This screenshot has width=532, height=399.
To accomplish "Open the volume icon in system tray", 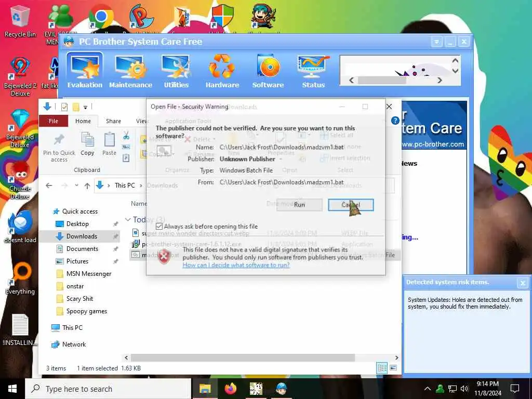I will point(464,389).
